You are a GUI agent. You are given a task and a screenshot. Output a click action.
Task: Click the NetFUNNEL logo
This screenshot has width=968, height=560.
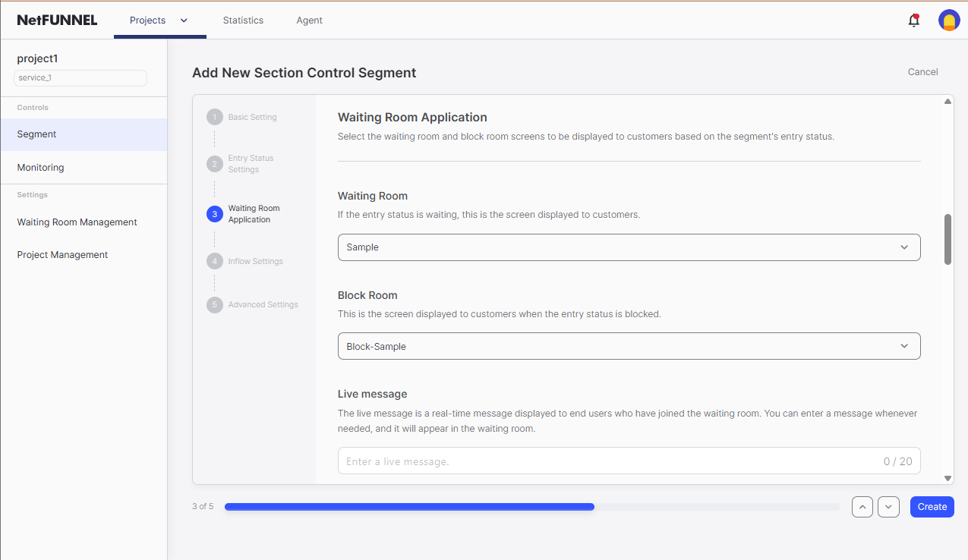(57, 20)
